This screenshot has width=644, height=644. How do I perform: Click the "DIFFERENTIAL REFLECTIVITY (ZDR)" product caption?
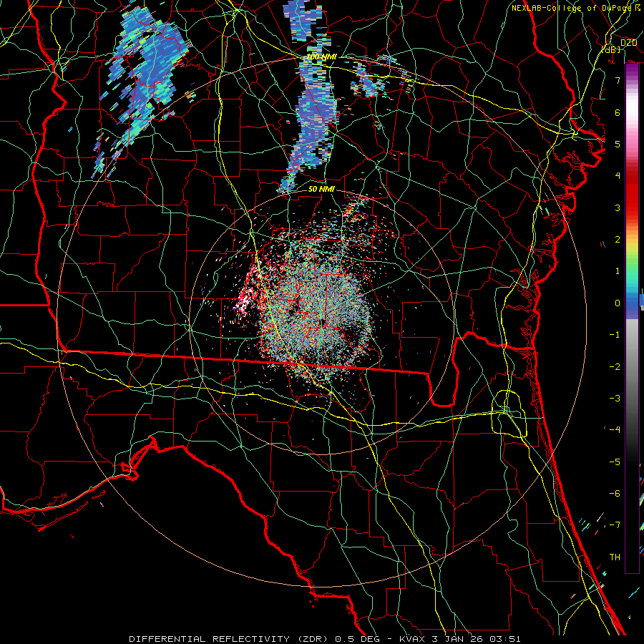pos(228,639)
